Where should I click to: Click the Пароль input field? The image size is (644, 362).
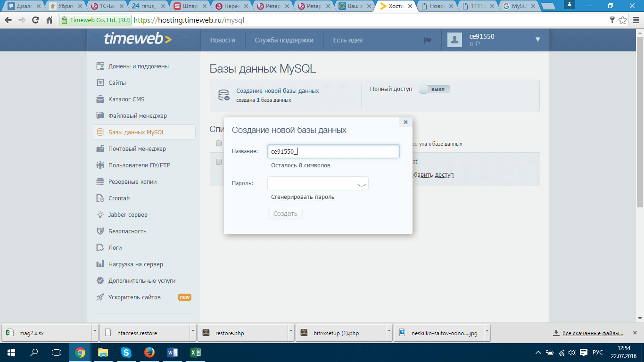pos(311,183)
